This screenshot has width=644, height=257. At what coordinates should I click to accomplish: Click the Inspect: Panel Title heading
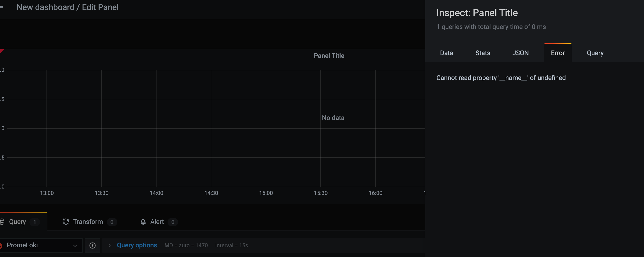[477, 13]
